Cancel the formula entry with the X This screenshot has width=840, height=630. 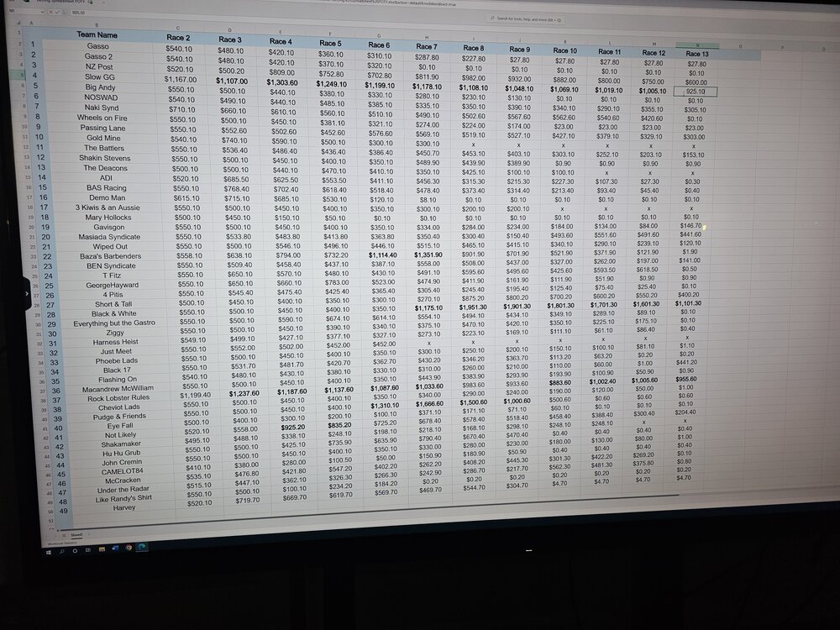[x=50, y=12]
